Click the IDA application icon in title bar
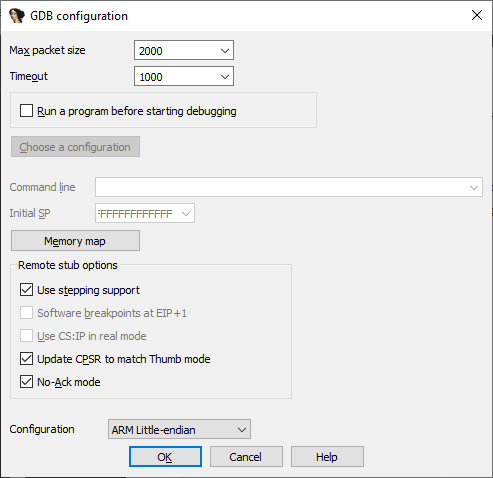 point(17,16)
